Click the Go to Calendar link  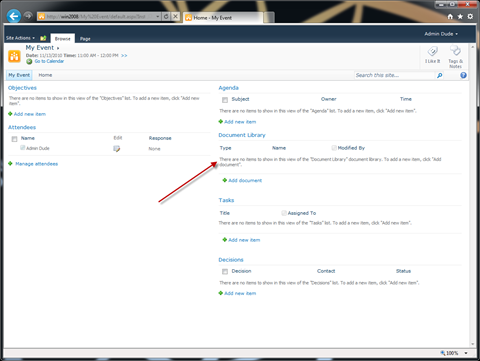49,61
